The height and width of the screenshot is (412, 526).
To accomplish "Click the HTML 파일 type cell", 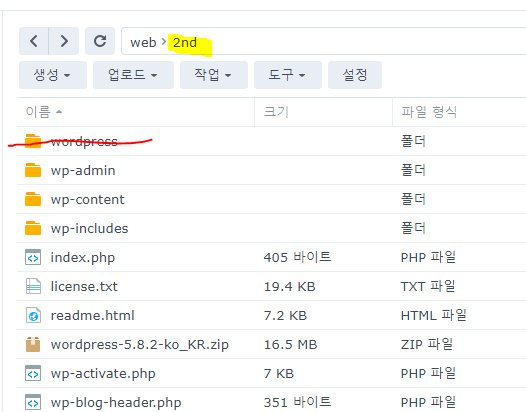I will (433, 315).
